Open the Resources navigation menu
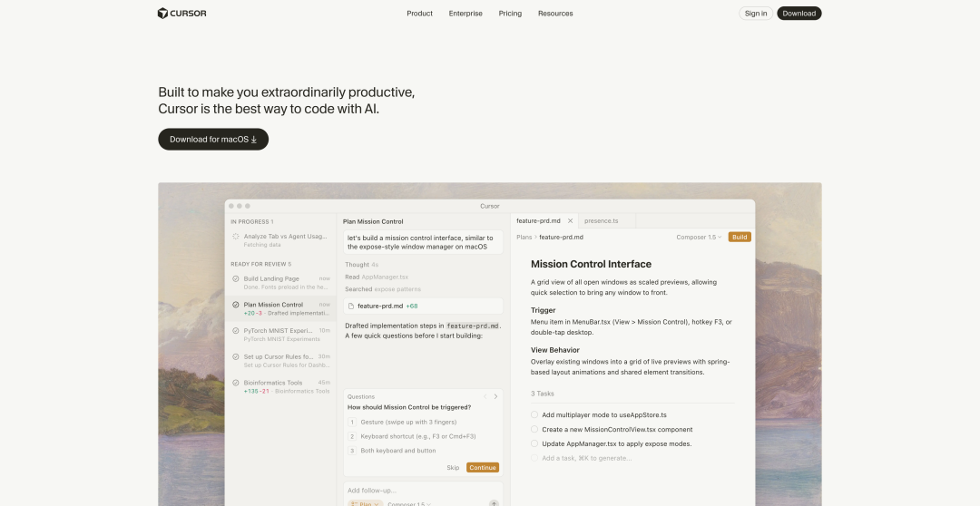The width and height of the screenshot is (980, 506). coord(555,14)
